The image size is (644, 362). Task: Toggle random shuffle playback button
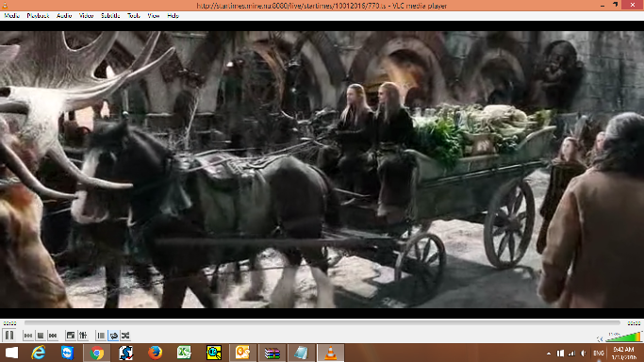click(125, 336)
